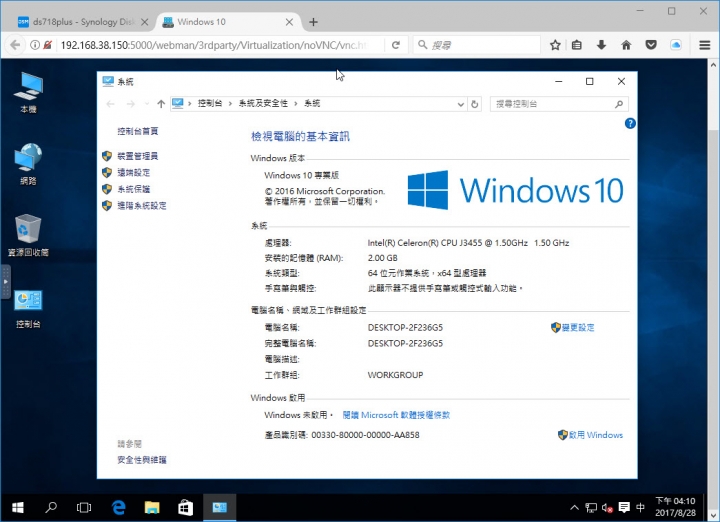The image size is (720, 522).
Task: Open 控制台首頁 link
Action: click(x=137, y=131)
